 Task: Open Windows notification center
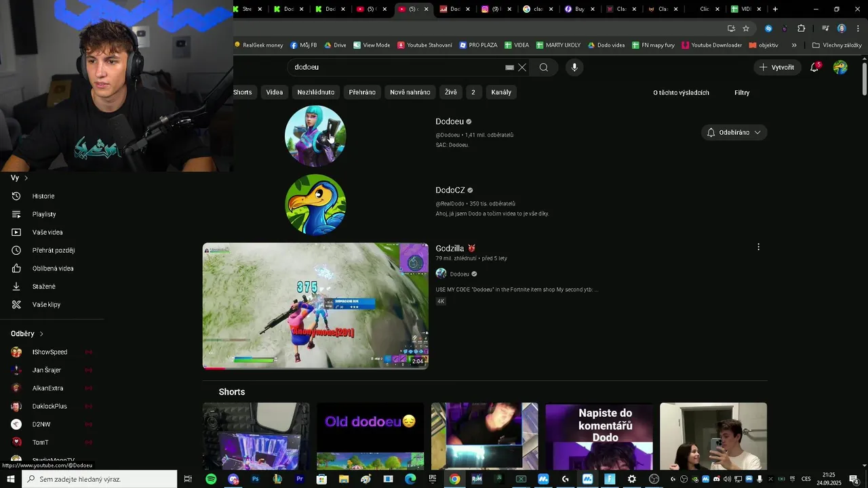click(x=854, y=479)
